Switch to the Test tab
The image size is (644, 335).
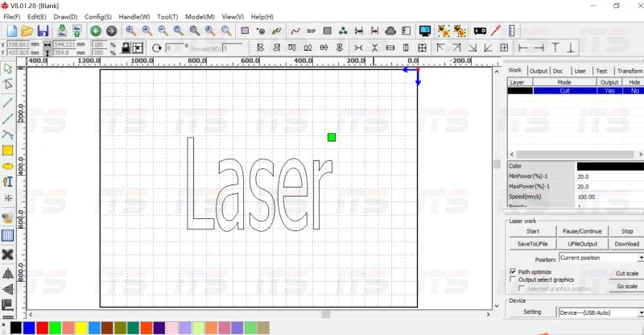point(601,71)
